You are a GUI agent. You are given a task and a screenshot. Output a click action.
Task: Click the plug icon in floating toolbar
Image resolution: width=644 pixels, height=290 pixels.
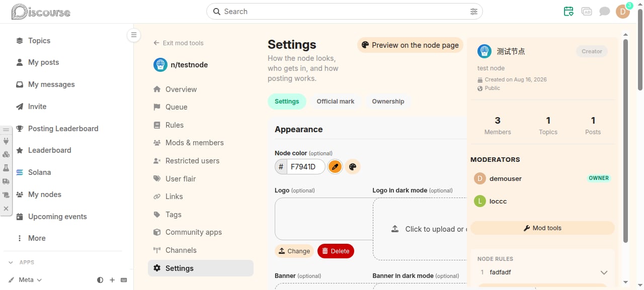point(6,142)
